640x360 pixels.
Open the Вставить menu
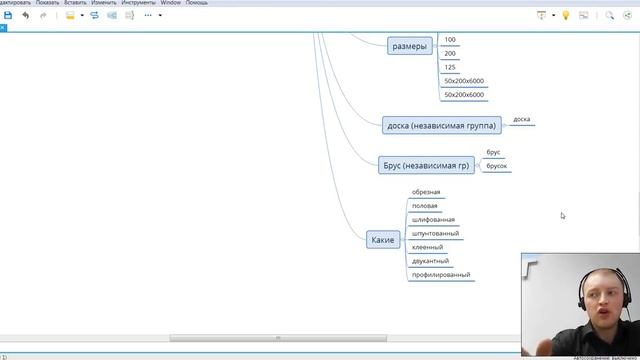(75, 2)
